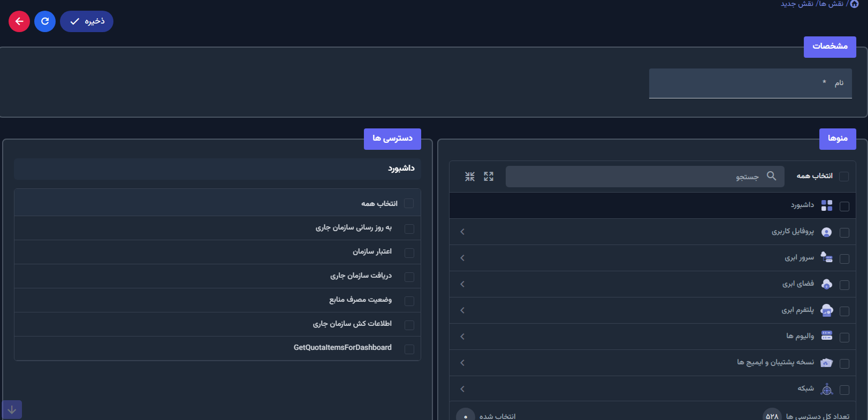
Task: Select the منوها tab label
Action: (837, 139)
